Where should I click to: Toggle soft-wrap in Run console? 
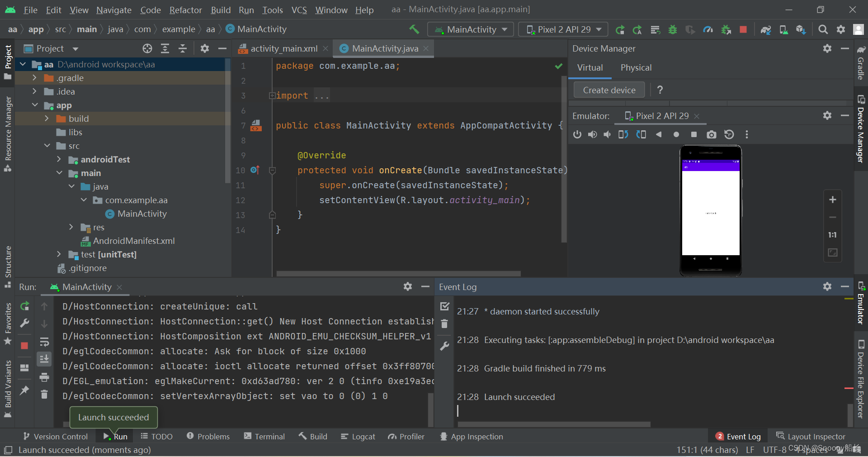tap(44, 342)
